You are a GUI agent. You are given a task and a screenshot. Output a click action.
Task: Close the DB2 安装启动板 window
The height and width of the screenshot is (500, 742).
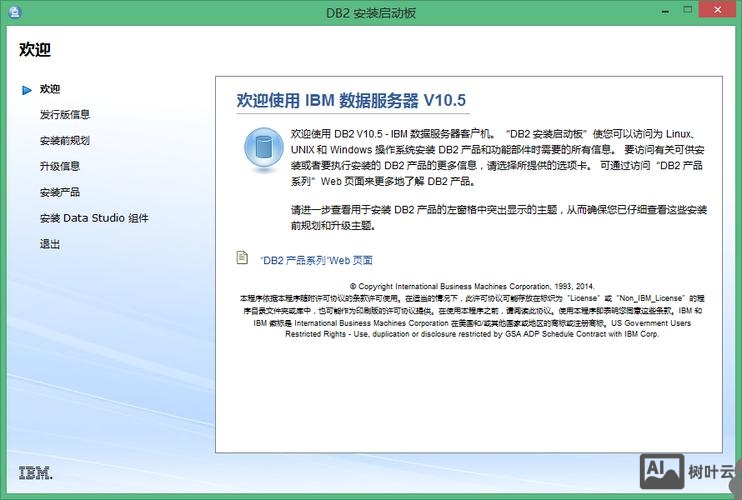point(717,10)
